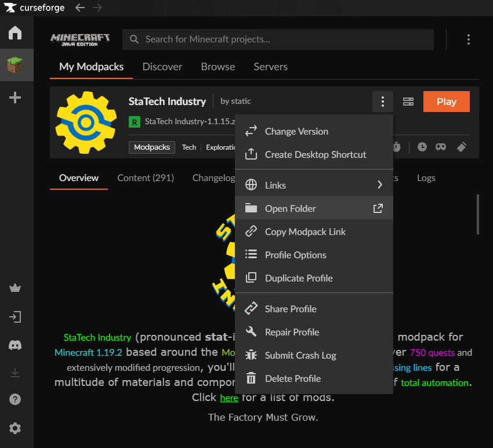Click the Home icon in sidebar
The height and width of the screenshot is (448, 493).
(x=16, y=33)
